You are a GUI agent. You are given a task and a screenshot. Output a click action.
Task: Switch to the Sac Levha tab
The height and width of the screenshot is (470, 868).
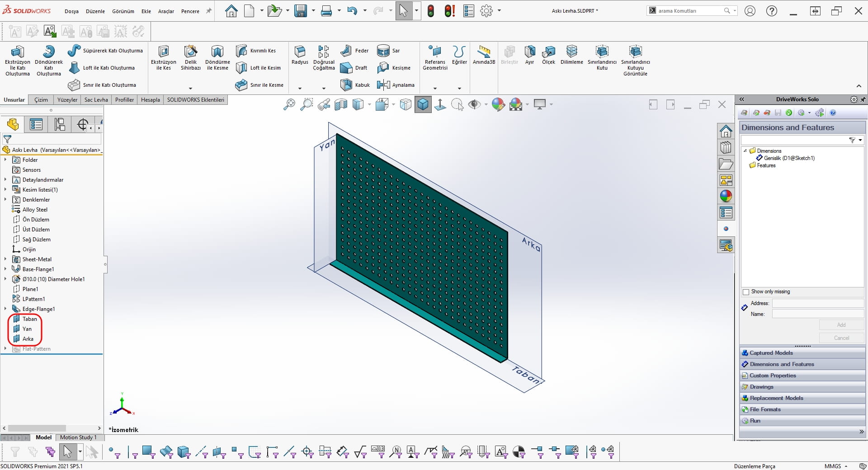pos(96,100)
